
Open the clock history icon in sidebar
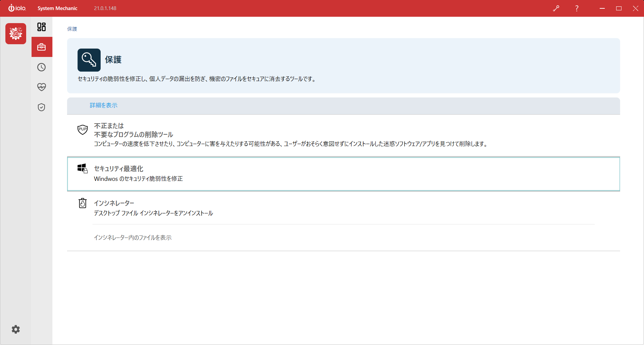(x=42, y=67)
